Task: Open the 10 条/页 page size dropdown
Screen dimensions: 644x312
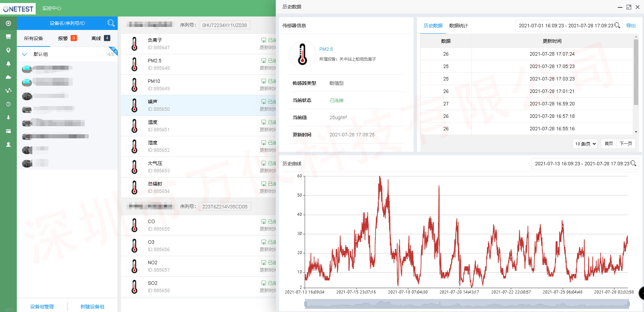Action: pyautogui.click(x=585, y=144)
